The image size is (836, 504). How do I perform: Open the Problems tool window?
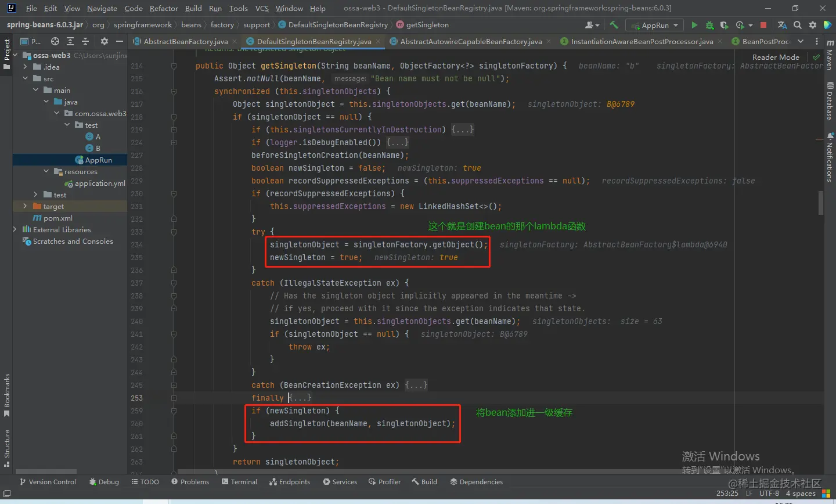190,482
